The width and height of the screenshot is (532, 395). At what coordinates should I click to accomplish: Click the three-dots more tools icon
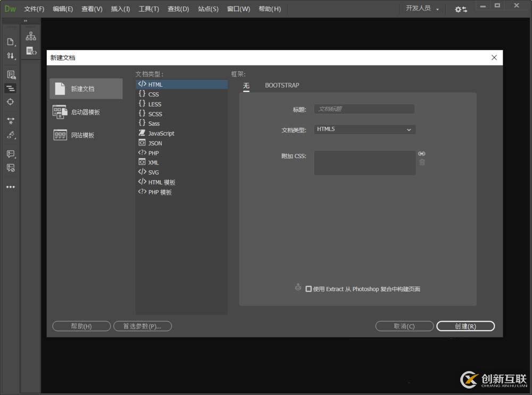tap(11, 187)
